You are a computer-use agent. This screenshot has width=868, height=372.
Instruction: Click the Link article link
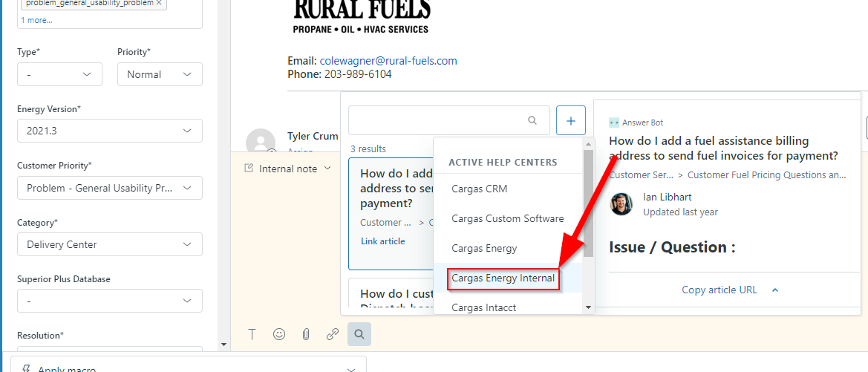[x=383, y=241]
